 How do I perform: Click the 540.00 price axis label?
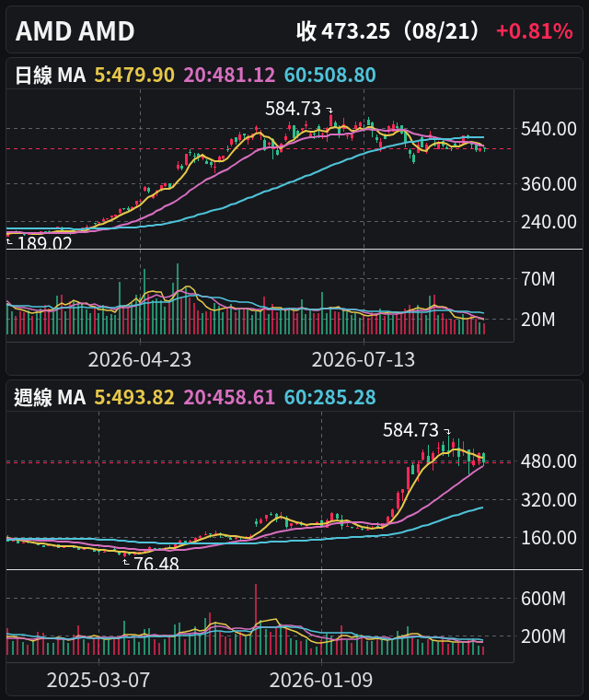click(549, 129)
